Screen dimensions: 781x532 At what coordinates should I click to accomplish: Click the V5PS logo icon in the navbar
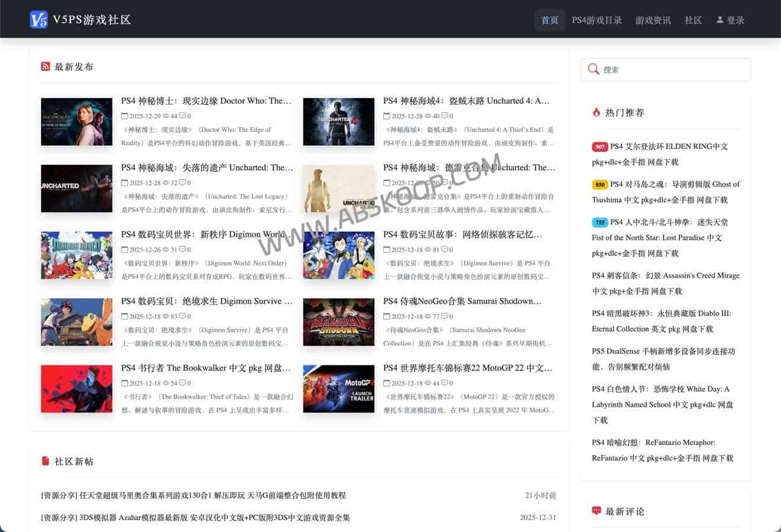(x=39, y=19)
